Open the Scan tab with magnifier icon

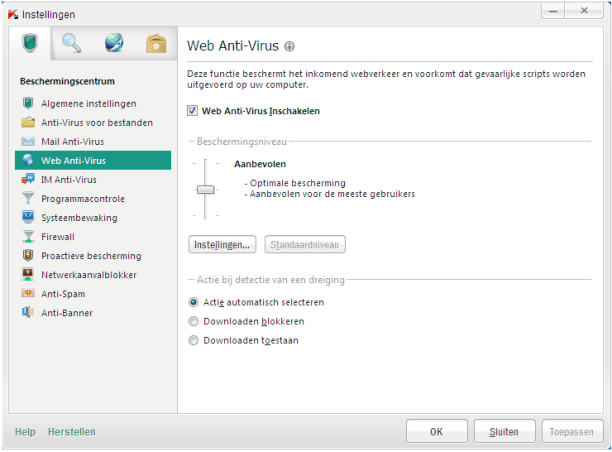[x=71, y=43]
